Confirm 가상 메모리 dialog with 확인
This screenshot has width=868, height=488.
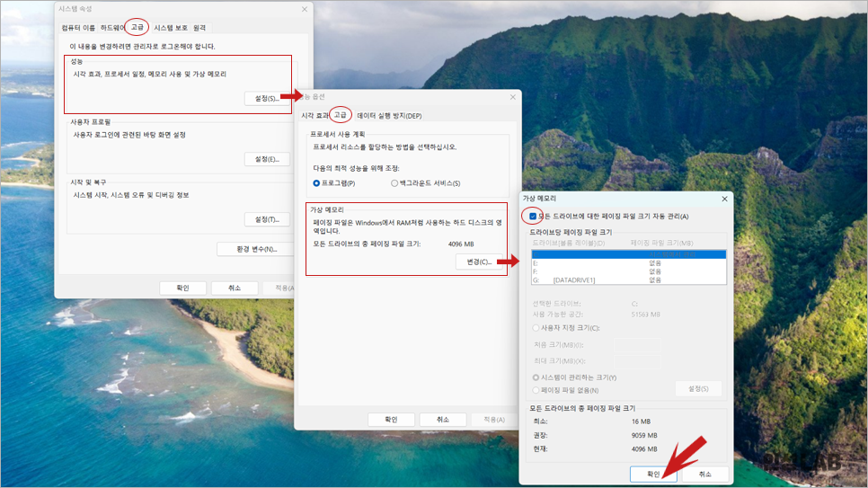[653, 475]
